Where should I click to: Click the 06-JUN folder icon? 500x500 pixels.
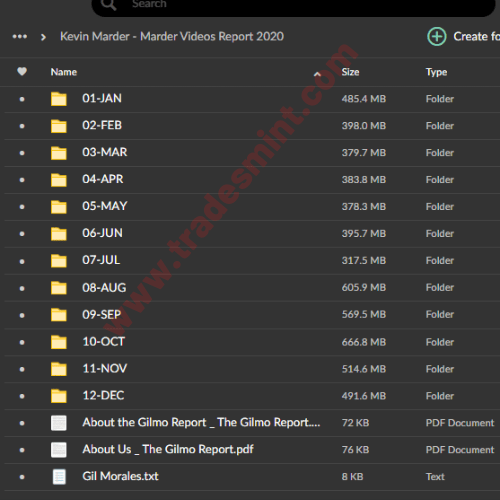[59, 234]
